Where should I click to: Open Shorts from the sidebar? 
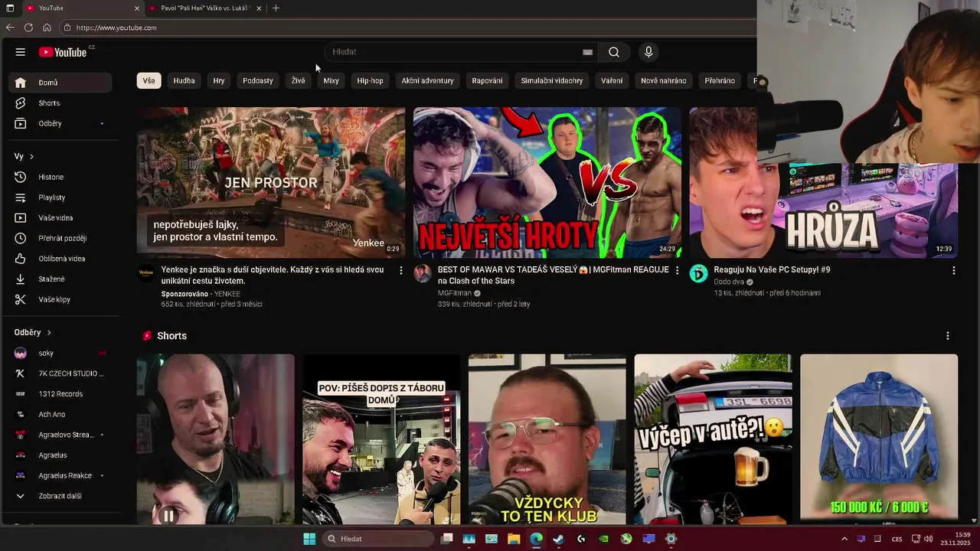coord(61,103)
